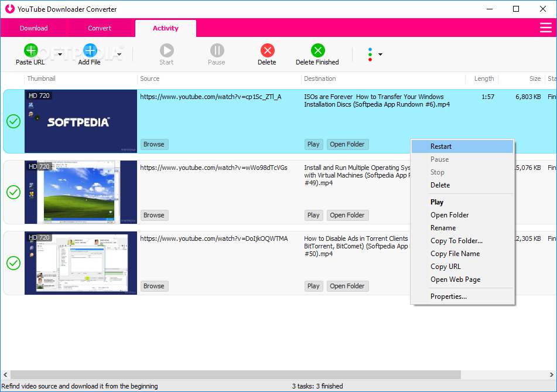This screenshot has width=557, height=392.
Task: Click Browse for the wWo98dTcVGs video
Action: 154,215
